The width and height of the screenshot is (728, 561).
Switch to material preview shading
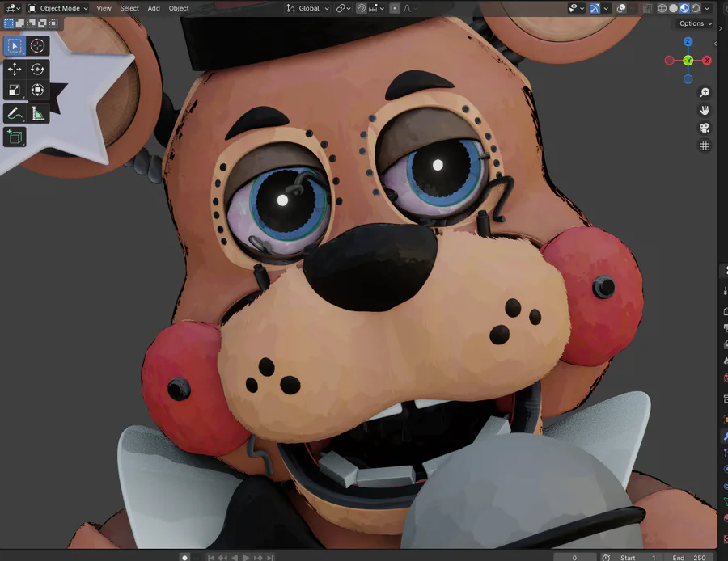point(684,8)
